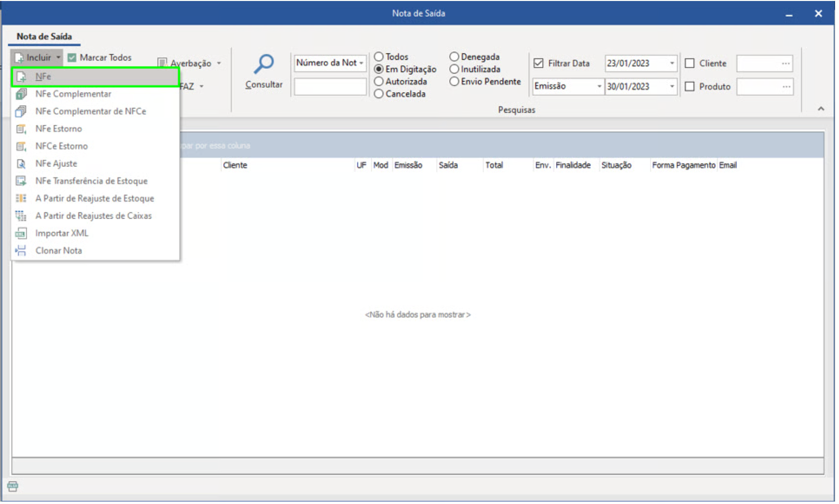Select the Autorizada radio button
Image resolution: width=839 pixels, height=504 pixels.
click(378, 82)
